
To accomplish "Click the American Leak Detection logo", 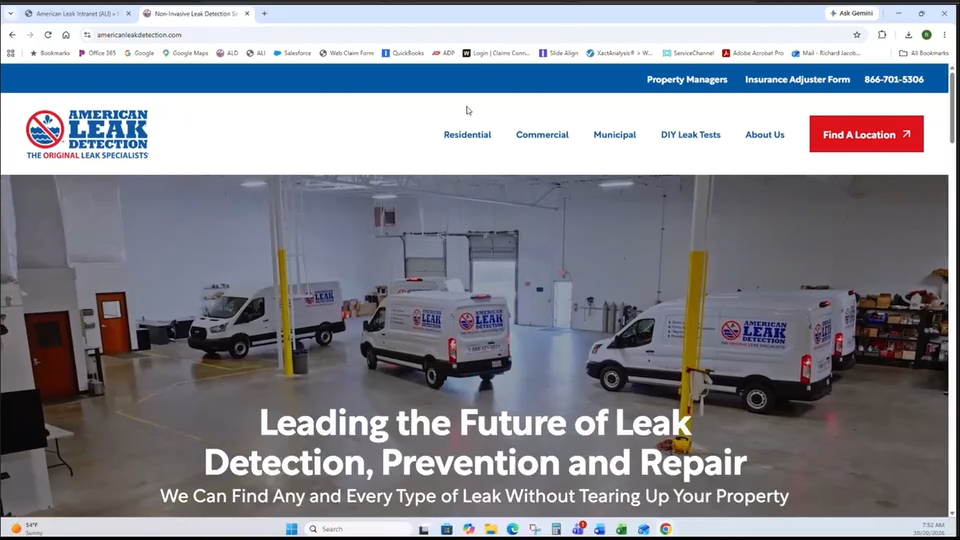I will point(87,134).
